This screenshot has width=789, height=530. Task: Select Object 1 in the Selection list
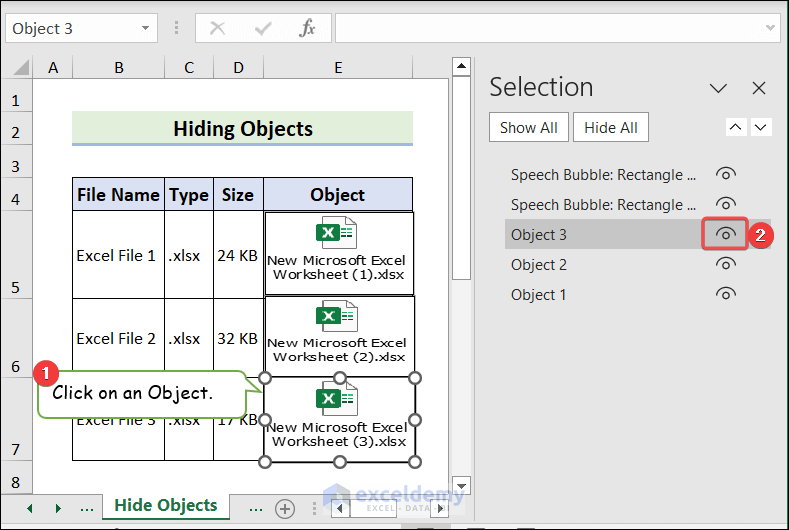[x=539, y=294]
